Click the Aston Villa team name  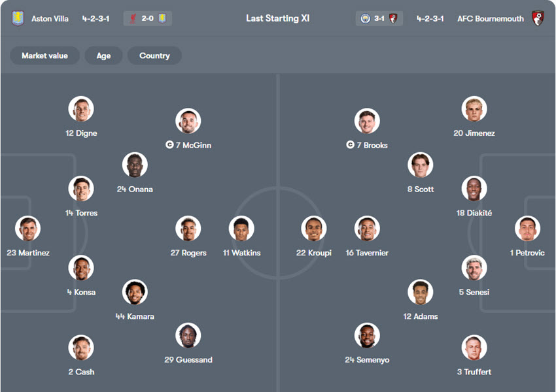tap(50, 18)
